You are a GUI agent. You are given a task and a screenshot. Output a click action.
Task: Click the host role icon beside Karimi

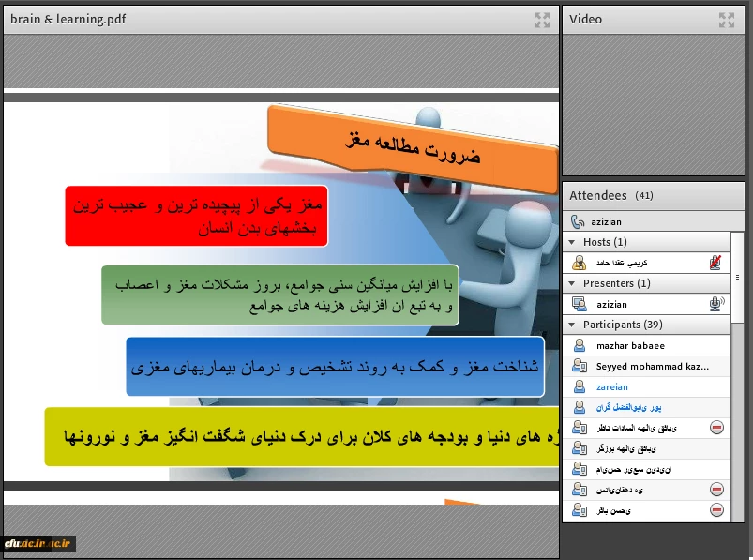(x=580, y=261)
